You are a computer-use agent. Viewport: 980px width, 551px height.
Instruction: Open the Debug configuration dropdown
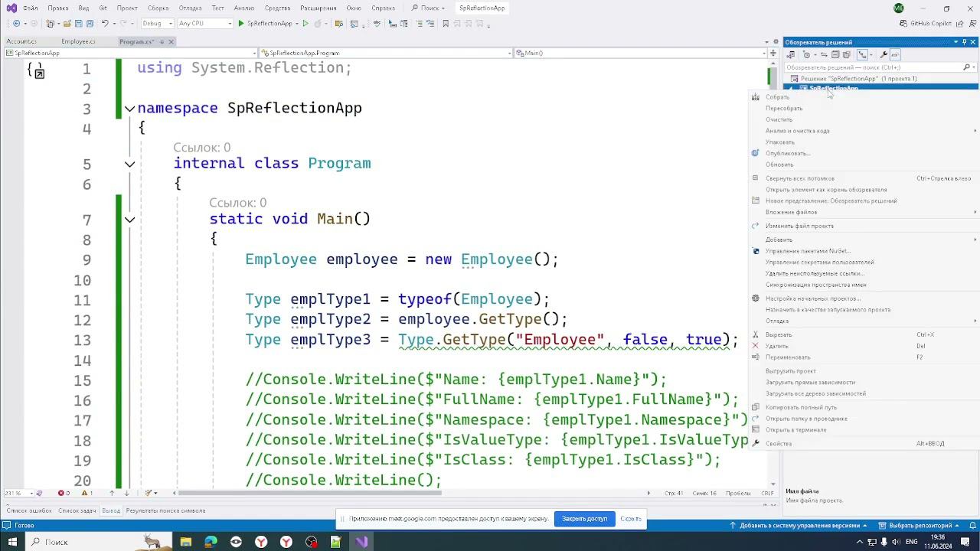click(157, 24)
